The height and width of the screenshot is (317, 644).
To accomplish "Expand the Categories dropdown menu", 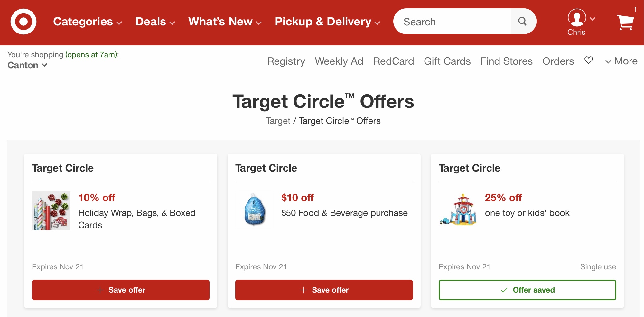I will [88, 22].
